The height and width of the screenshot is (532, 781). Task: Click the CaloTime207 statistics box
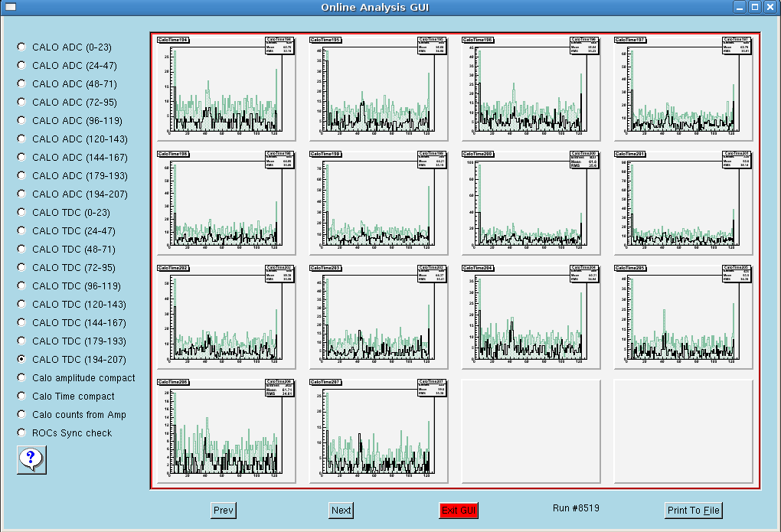tap(432, 387)
